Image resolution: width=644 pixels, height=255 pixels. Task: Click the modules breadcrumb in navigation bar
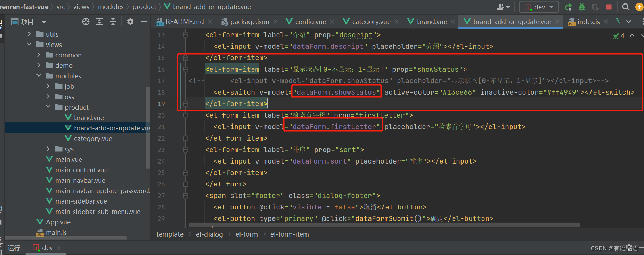111,7
